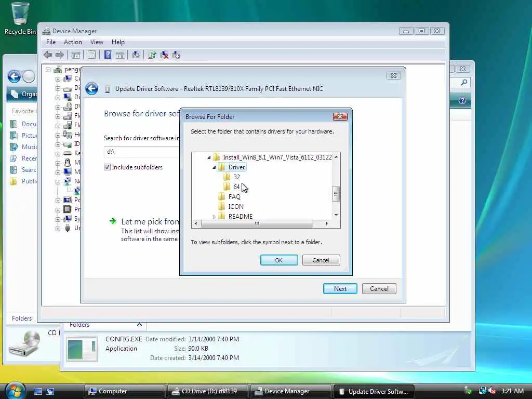Switch to the Computer taskbar button
The image size is (532, 399).
[124, 391]
